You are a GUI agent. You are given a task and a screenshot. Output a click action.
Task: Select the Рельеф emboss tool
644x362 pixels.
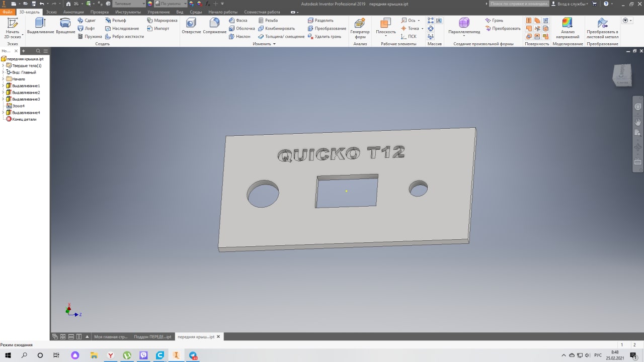[x=115, y=21]
